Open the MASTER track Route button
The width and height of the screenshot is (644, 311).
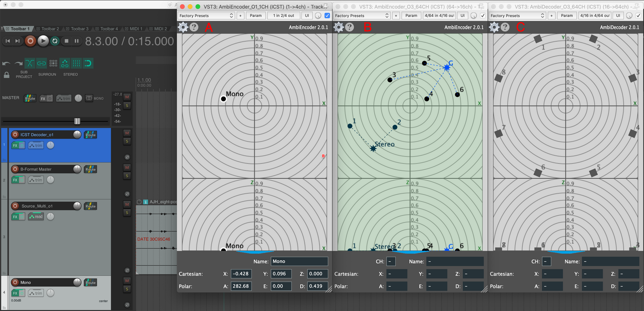click(x=30, y=98)
